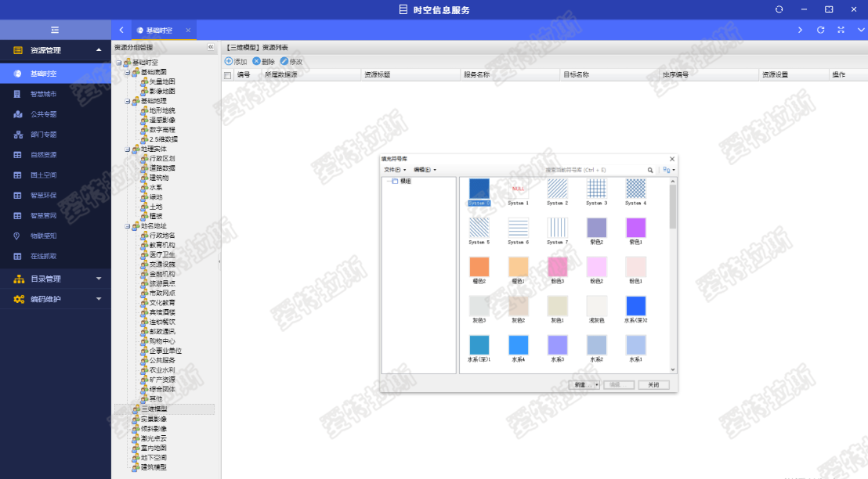Collapse the 地名地址 tree node
This screenshot has width=868, height=479.
pos(128,225)
